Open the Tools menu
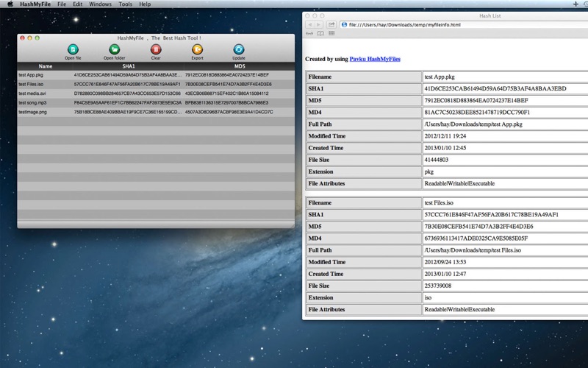Viewport: 588px width, 368px height. pyautogui.click(x=125, y=4)
